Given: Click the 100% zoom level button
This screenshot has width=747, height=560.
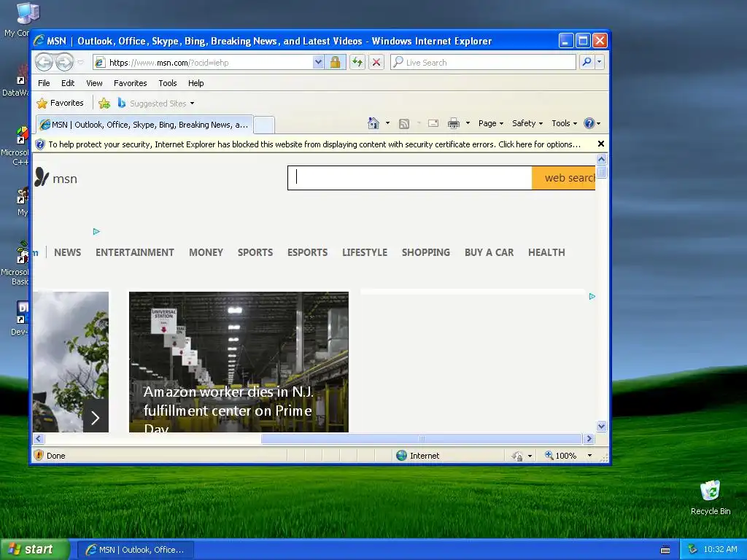Looking at the screenshot, I should [561, 456].
